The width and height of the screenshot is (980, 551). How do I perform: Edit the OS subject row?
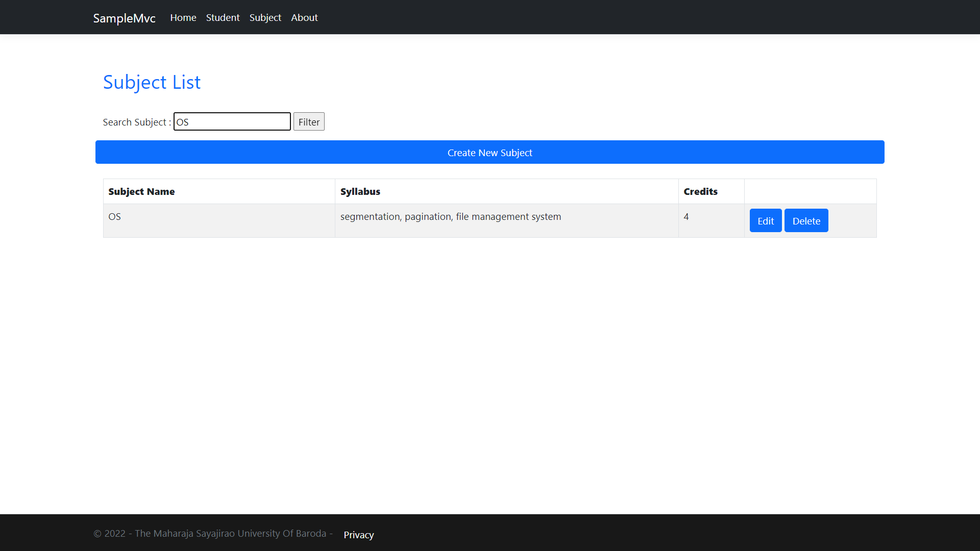pos(766,220)
